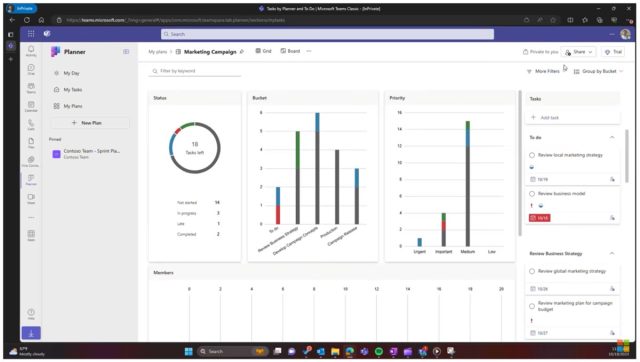Switch to Board view
640x362 pixels.
click(x=290, y=51)
